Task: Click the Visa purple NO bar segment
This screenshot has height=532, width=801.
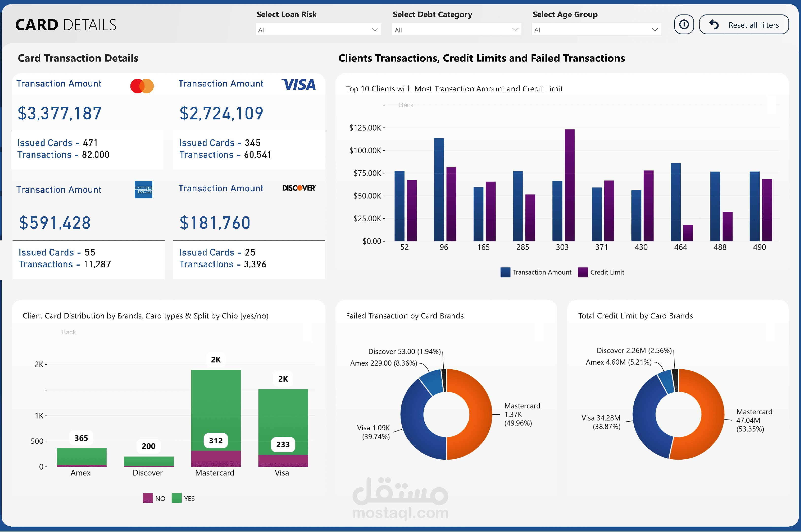Action: coord(283,461)
